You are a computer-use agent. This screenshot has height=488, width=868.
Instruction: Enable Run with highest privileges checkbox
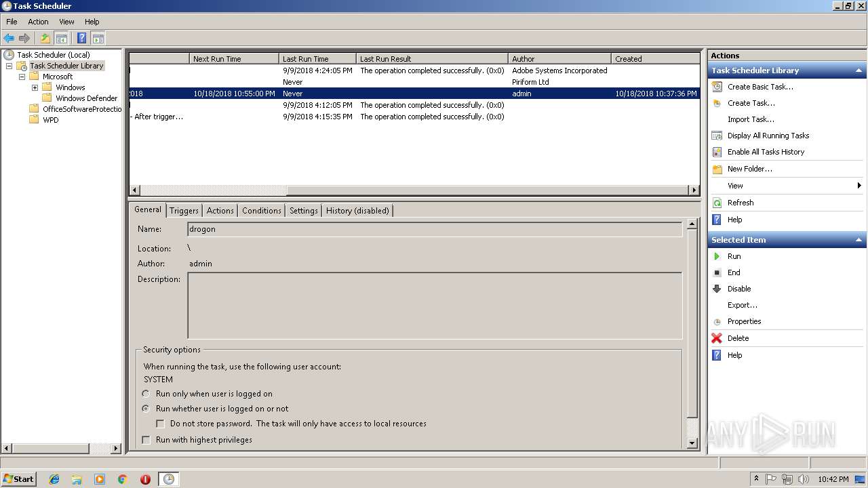pos(146,440)
